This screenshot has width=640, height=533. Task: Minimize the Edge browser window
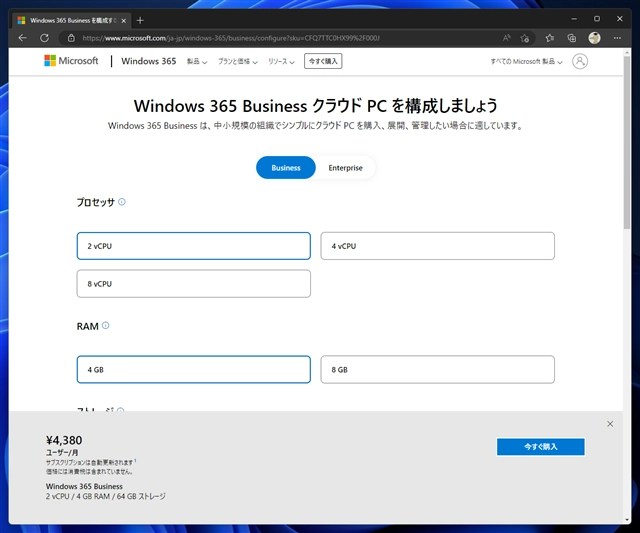[574, 19]
